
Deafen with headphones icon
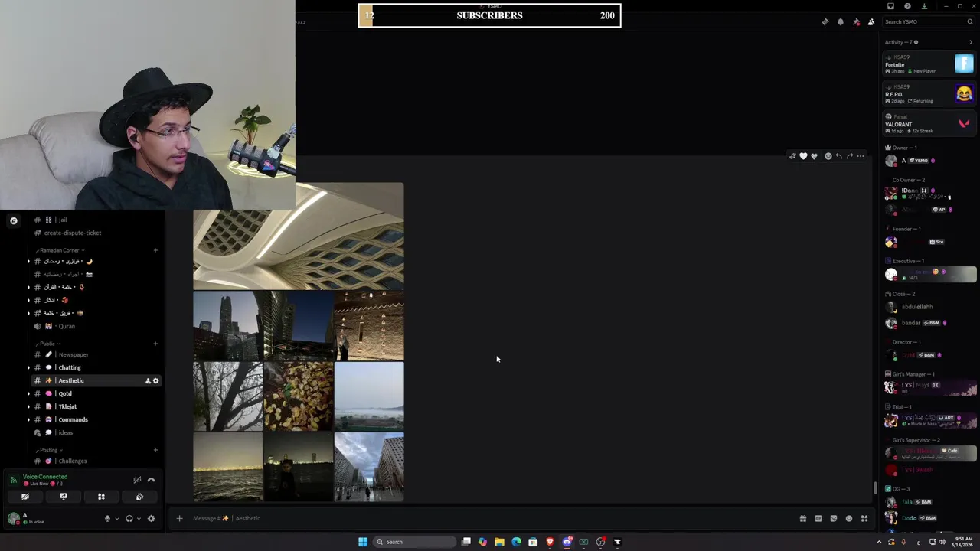point(129,518)
